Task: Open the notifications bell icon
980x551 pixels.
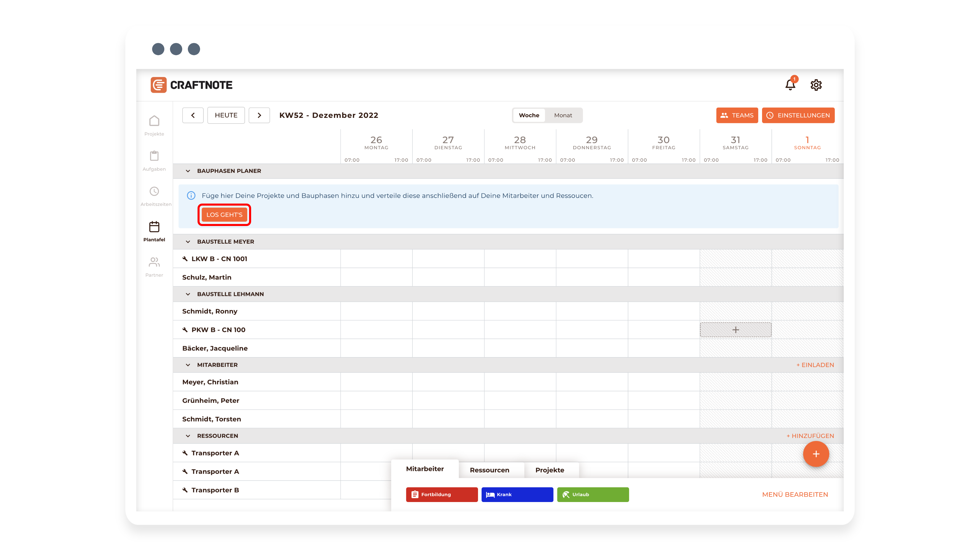Action: tap(790, 85)
